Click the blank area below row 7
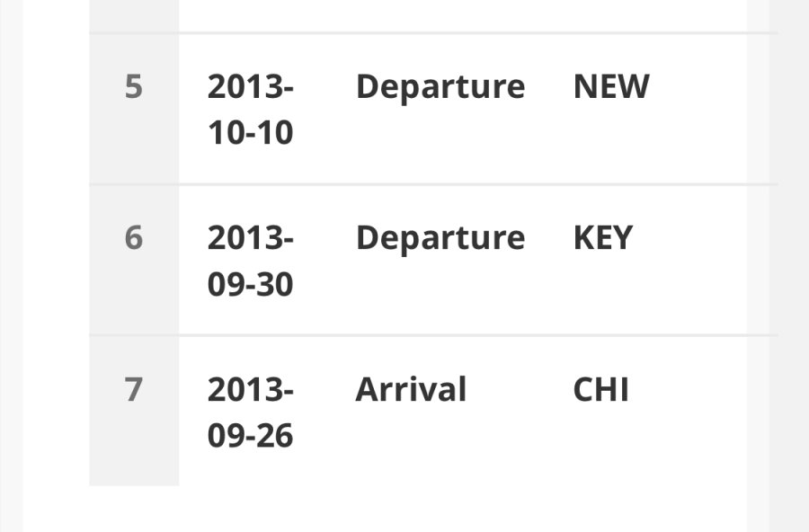Image resolution: width=809 pixels, height=532 pixels. 404,509
